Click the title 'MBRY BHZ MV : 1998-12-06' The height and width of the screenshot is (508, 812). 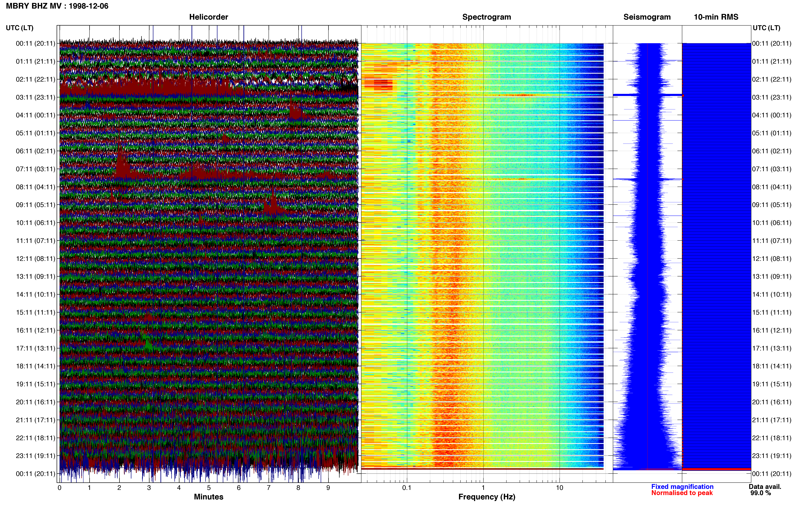pos(57,6)
